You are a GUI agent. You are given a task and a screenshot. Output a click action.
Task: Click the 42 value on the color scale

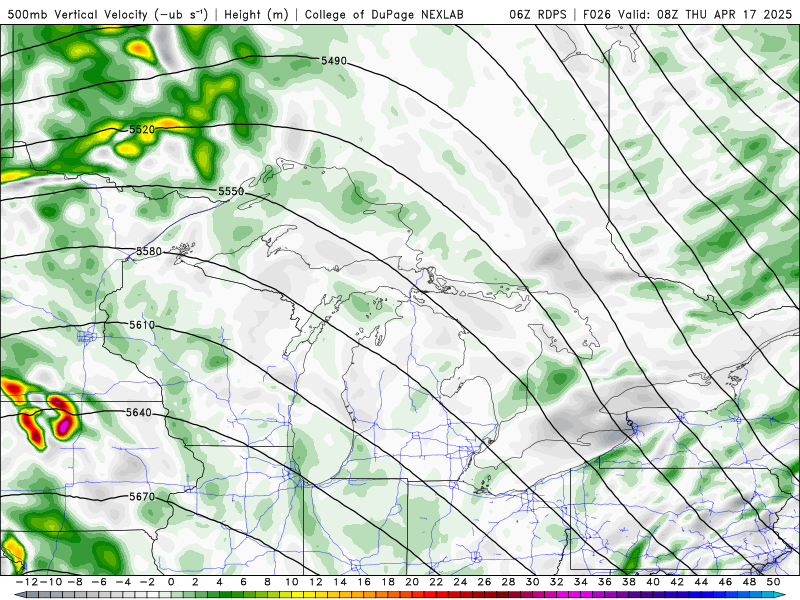click(x=677, y=582)
